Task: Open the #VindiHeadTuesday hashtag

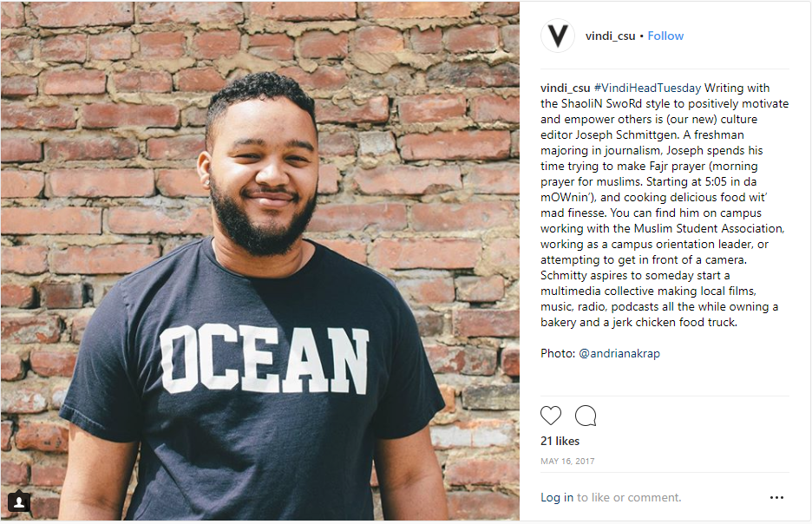Action: click(x=647, y=88)
